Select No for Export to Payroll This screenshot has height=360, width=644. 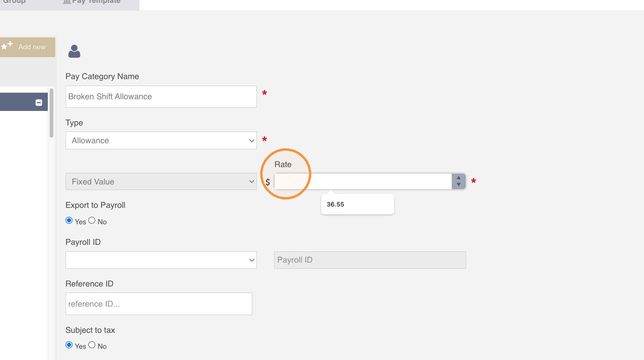point(92,220)
